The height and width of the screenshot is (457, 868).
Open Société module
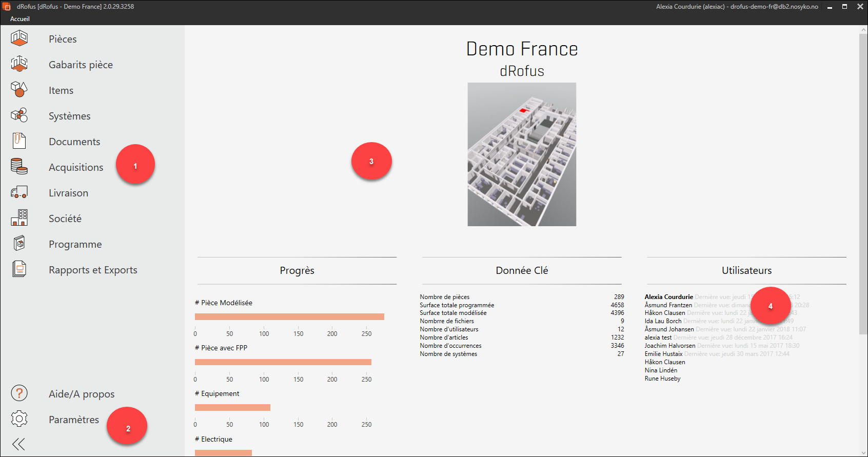[65, 218]
